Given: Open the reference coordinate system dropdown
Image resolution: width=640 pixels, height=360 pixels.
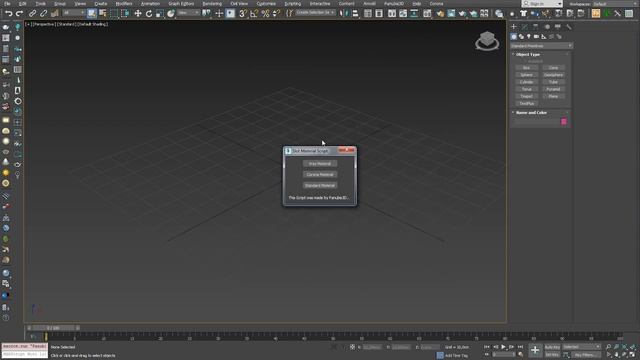Looking at the screenshot, I should tap(188, 13).
